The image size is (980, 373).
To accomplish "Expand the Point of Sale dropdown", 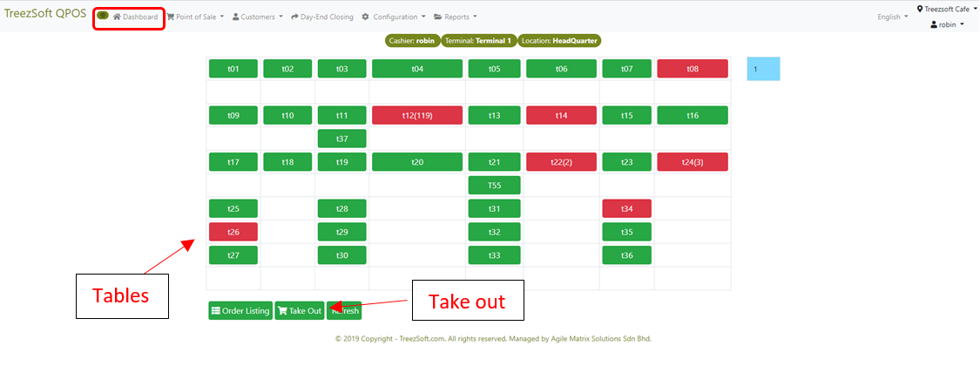I will pyautogui.click(x=195, y=17).
